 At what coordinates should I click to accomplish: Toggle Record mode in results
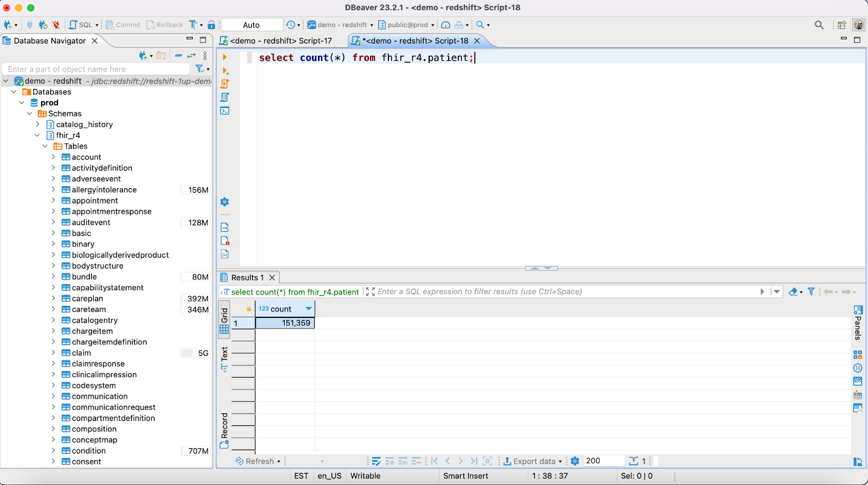(x=224, y=431)
